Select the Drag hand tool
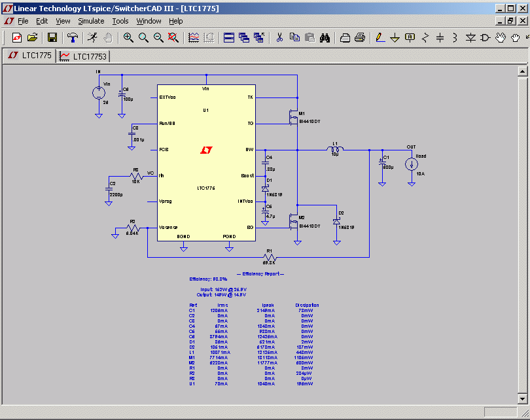Viewport: 530px width, 420px height. pos(516,37)
